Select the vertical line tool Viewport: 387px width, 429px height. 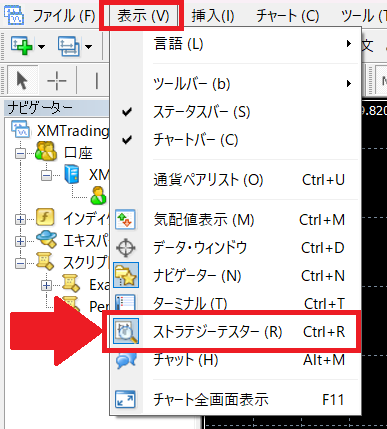click(x=97, y=81)
